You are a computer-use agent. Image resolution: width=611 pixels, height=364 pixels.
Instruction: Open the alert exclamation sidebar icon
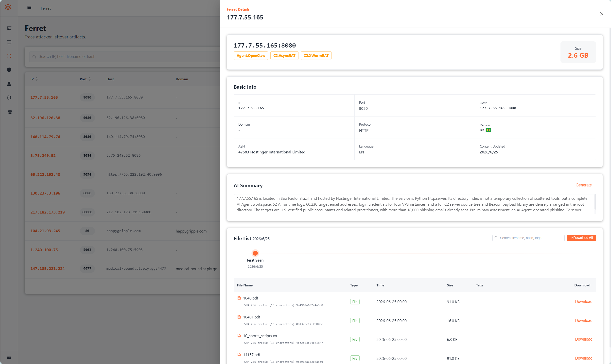tap(9, 70)
